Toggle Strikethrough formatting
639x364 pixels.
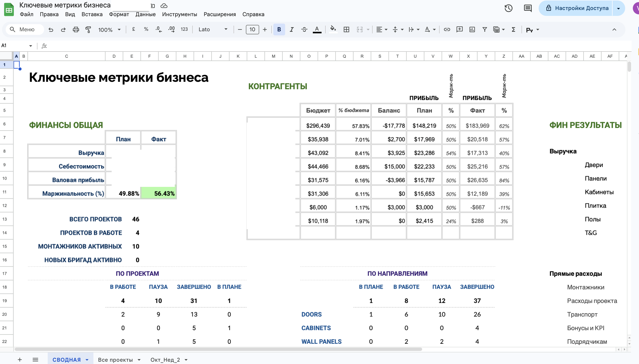304,29
